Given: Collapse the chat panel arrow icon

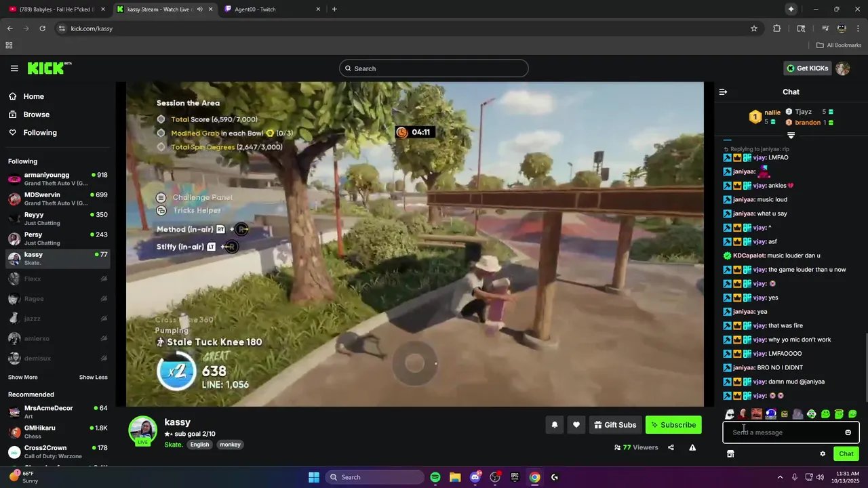Looking at the screenshot, I should coord(723,91).
